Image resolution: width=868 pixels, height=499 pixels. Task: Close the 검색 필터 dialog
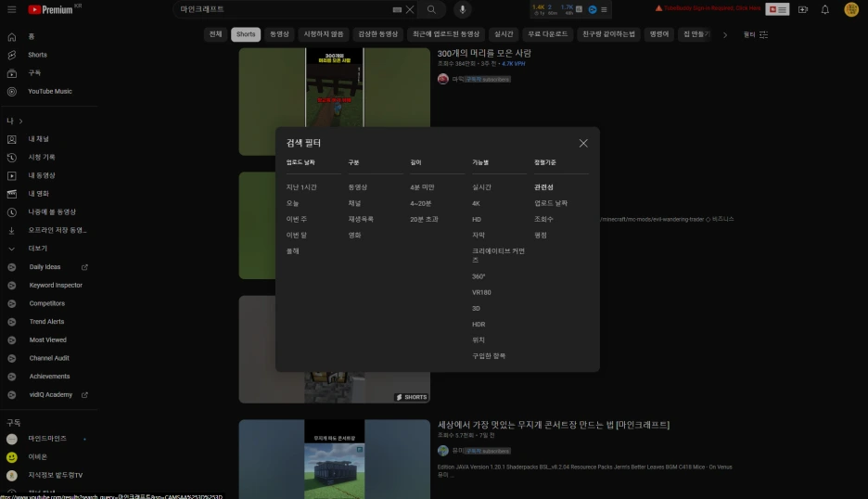click(x=583, y=144)
